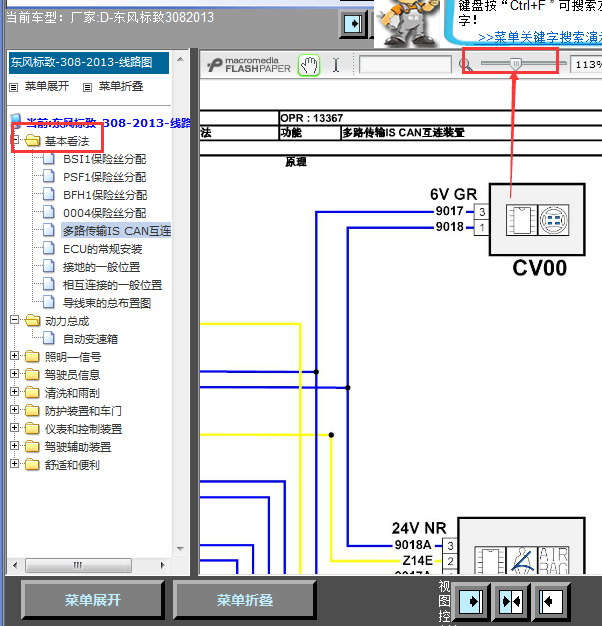Viewport: 602px width, 626px height.
Task: Select the FlashPaper hand pan tool
Action: (309, 65)
